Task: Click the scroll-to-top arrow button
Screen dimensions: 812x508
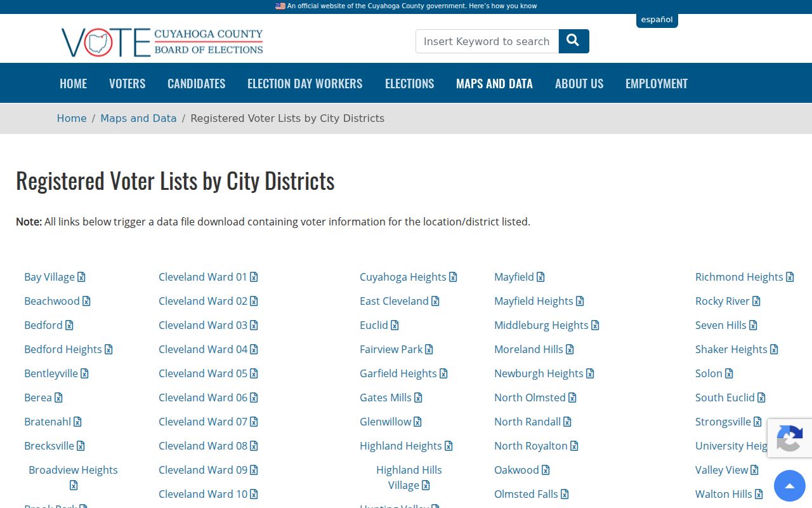Action: (790, 486)
